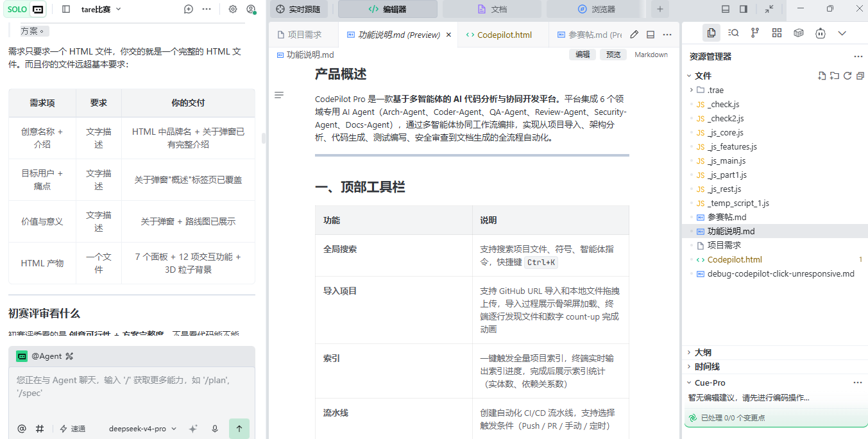This screenshot has width=868, height=439.
Task: Switch to the 文档 view
Action: (x=492, y=9)
